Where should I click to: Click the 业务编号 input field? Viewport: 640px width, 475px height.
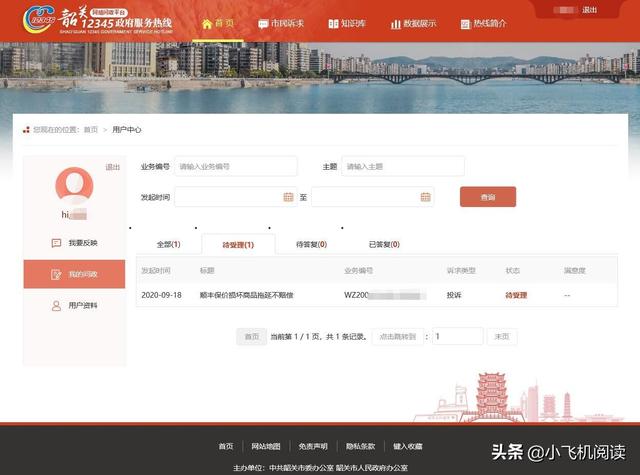click(235, 166)
